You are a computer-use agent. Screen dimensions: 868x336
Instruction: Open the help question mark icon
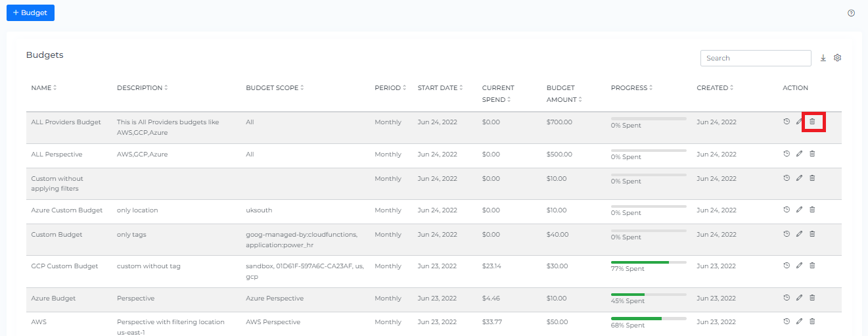(852, 13)
